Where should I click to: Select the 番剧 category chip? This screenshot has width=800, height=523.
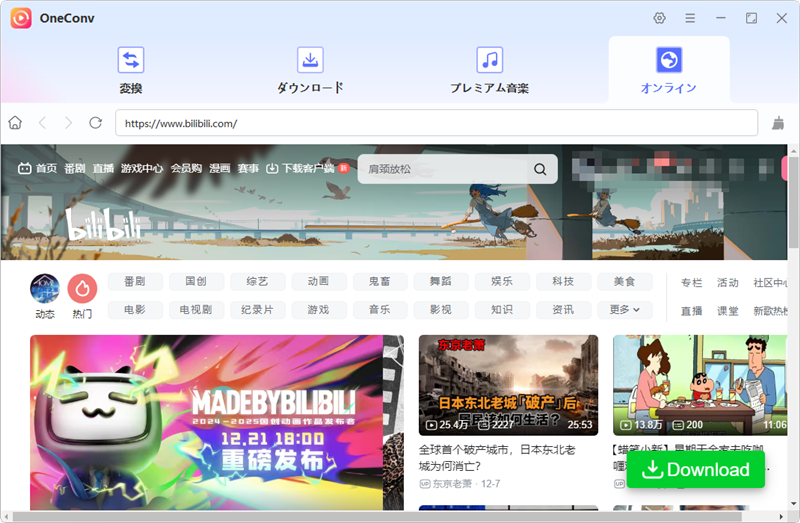135,281
